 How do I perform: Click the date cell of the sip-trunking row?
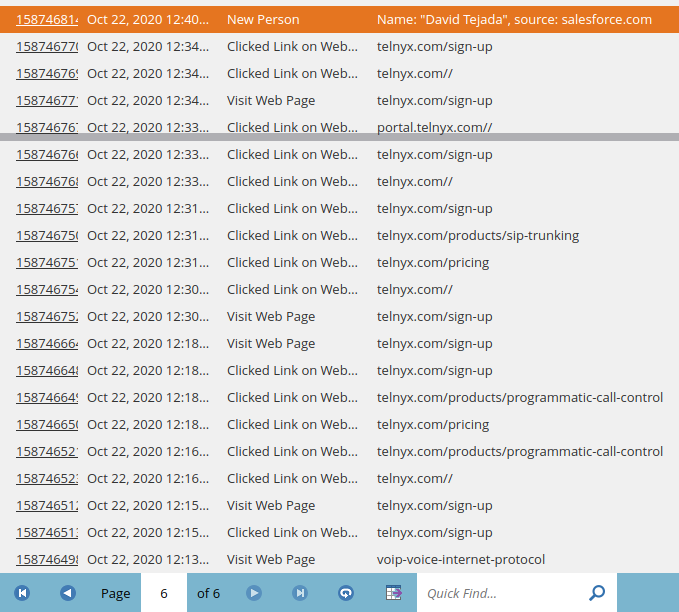pyautogui.click(x=148, y=236)
